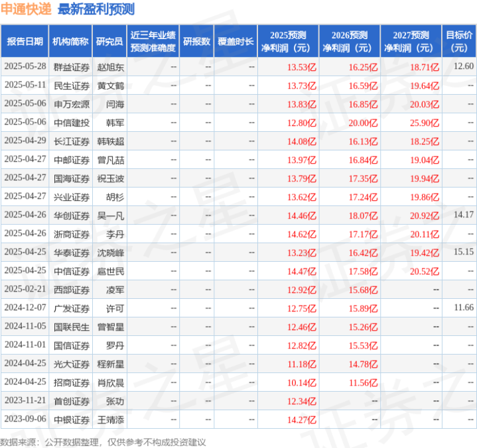Click analyst name 闫海
This screenshot has width=477, height=448.
115,104
